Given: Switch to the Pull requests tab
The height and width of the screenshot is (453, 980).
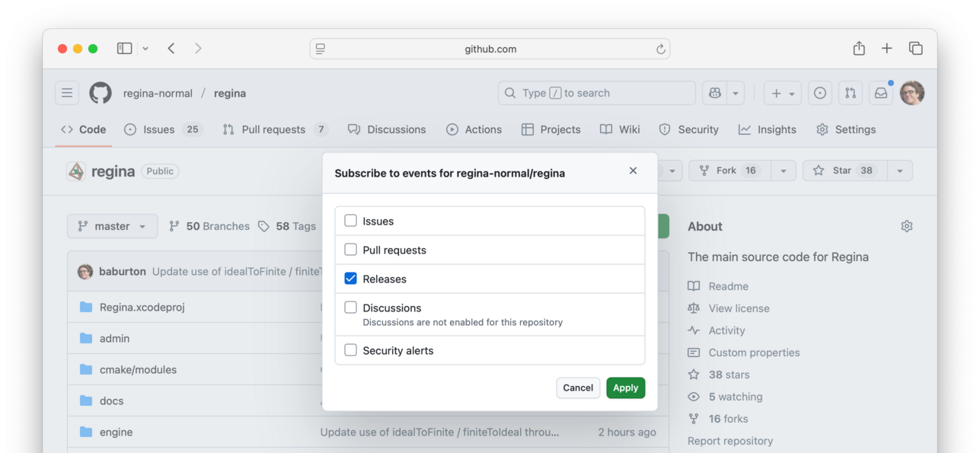Looking at the screenshot, I should click(x=275, y=129).
